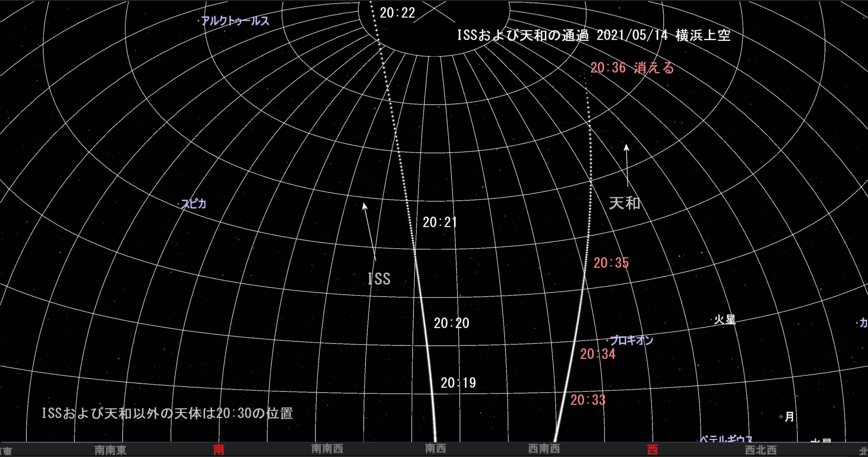Click the red 20:34 time label
Viewport: 868px width, 457px height.
(x=598, y=354)
